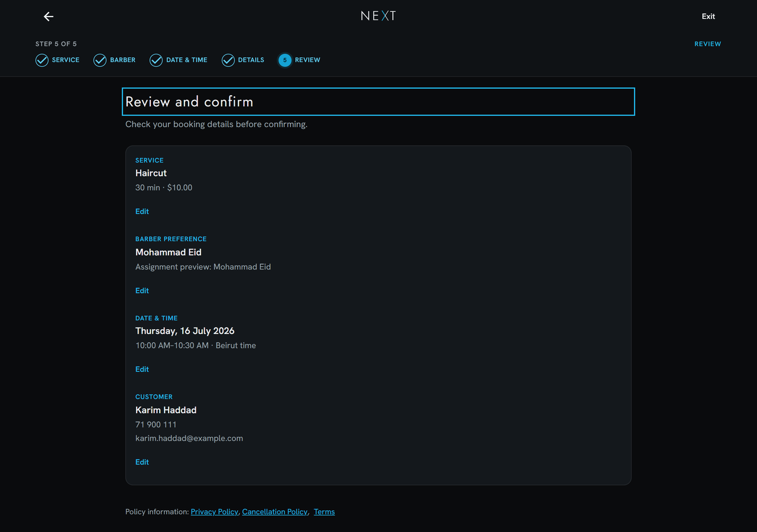Image resolution: width=757 pixels, height=532 pixels.
Task: Click the STEP 5 OF 5 text
Action: click(56, 44)
